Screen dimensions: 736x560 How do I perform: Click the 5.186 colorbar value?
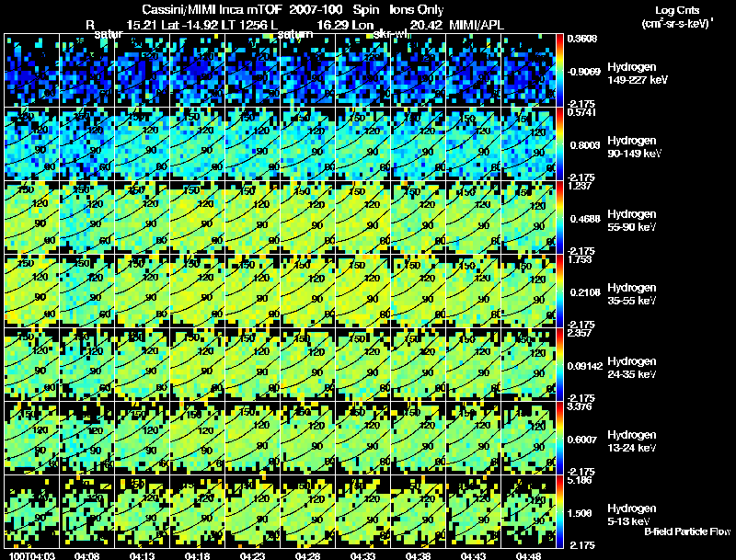[580, 480]
